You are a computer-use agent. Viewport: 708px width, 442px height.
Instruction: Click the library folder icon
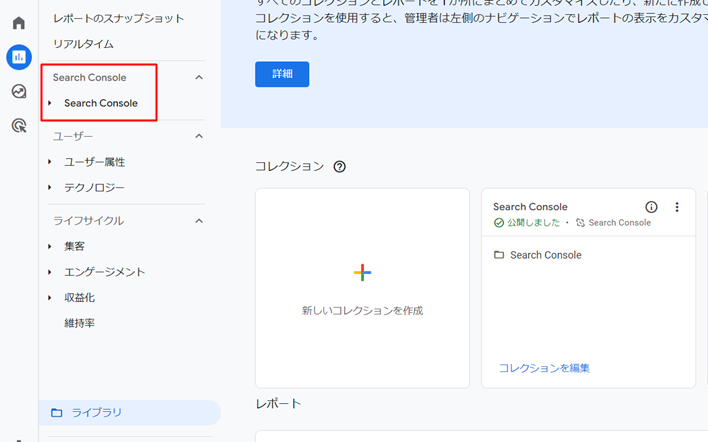coord(56,413)
